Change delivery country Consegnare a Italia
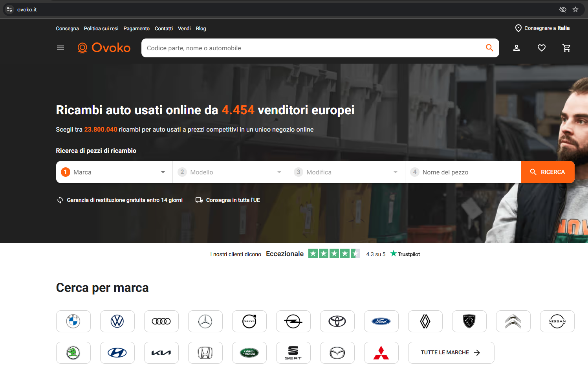Viewport: 588px width, 372px height. pyautogui.click(x=542, y=28)
